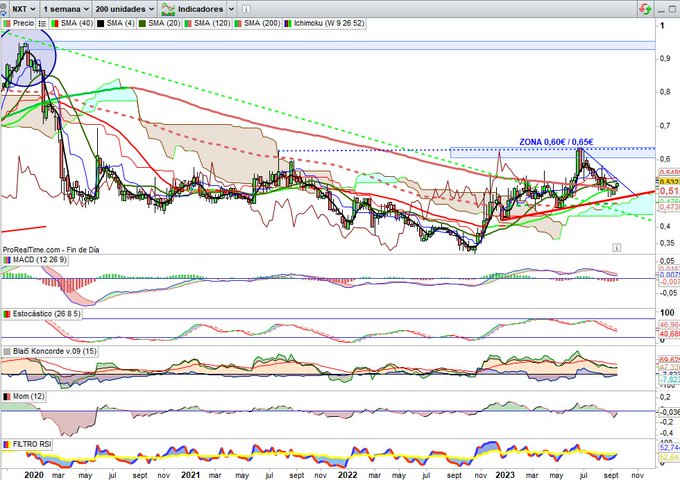This screenshot has width=680, height=480.
Task: Open the MACD (12 26 9) panel label
Action: click(x=35, y=260)
